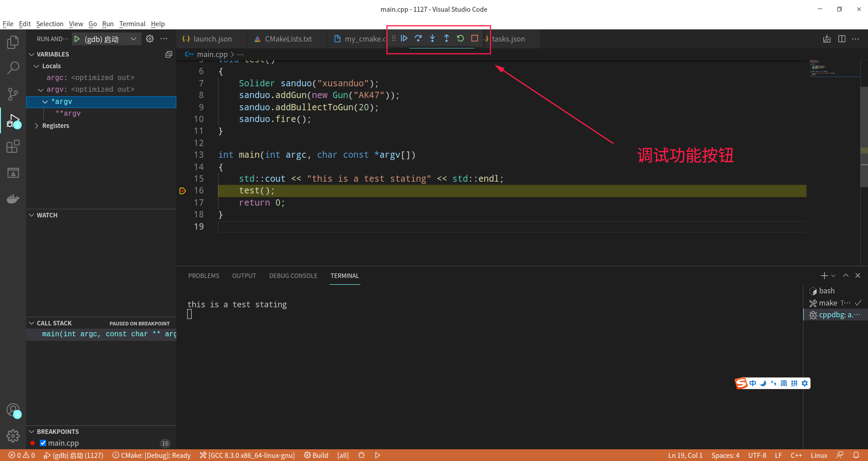Open the Accounts menu icon

point(13,410)
